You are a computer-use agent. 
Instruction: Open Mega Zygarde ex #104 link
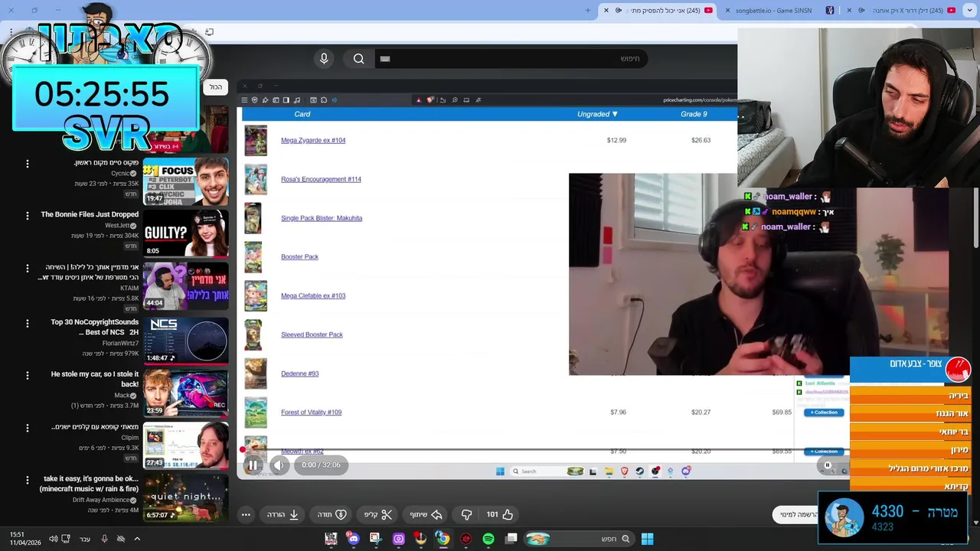pyautogui.click(x=313, y=140)
